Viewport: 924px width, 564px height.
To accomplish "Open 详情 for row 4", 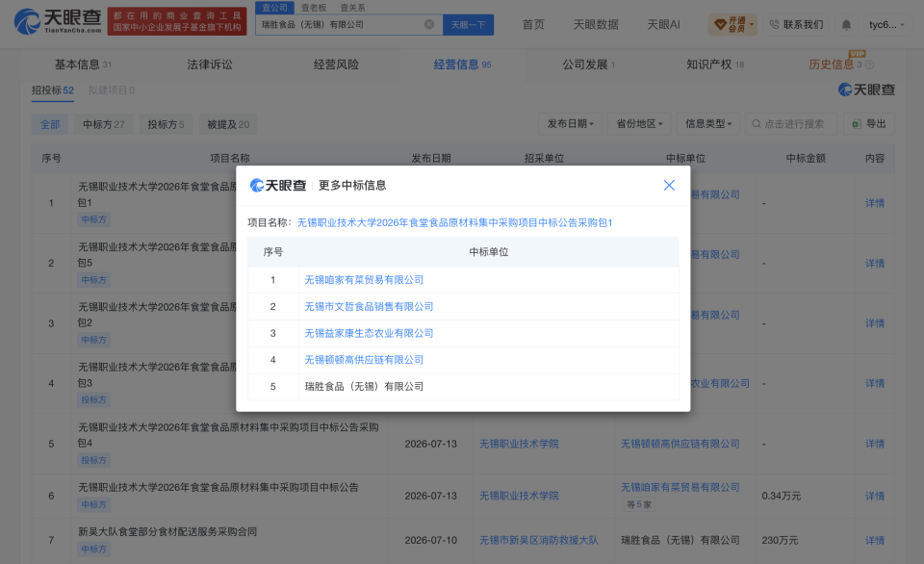I will coord(875,384).
